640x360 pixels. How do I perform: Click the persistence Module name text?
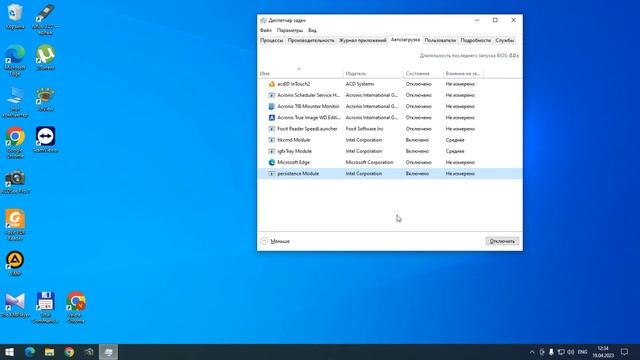298,173
